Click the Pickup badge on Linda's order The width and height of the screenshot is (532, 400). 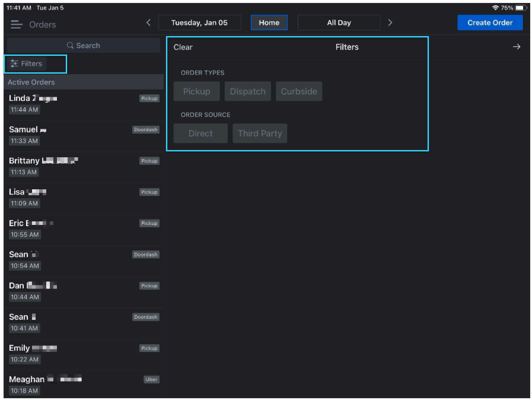[x=149, y=98]
